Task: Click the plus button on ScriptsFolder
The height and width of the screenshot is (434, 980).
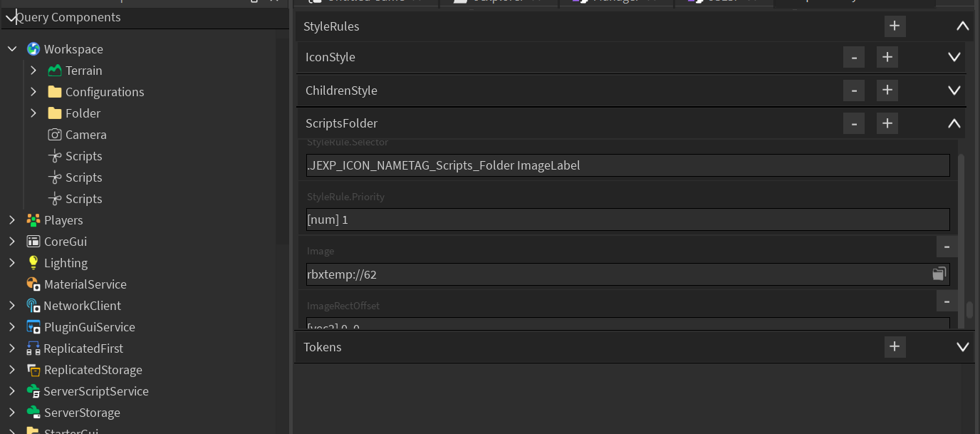Action: pos(887,123)
